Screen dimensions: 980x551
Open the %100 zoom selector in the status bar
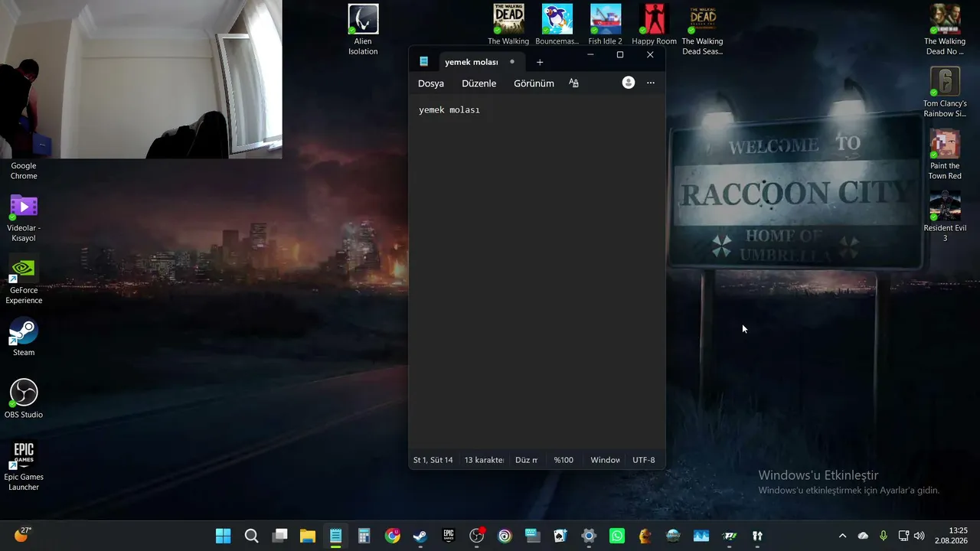[x=563, y=460]
